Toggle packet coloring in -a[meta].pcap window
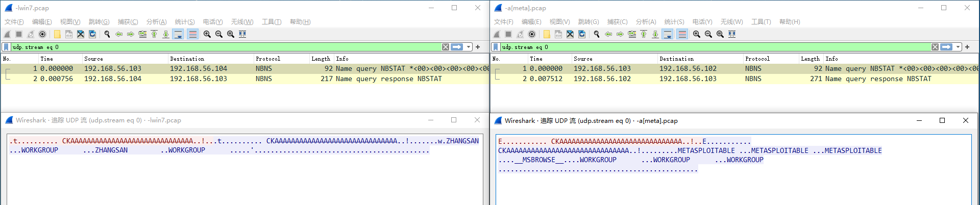Viewport: 980px width, 205px height. coord(682,34)
